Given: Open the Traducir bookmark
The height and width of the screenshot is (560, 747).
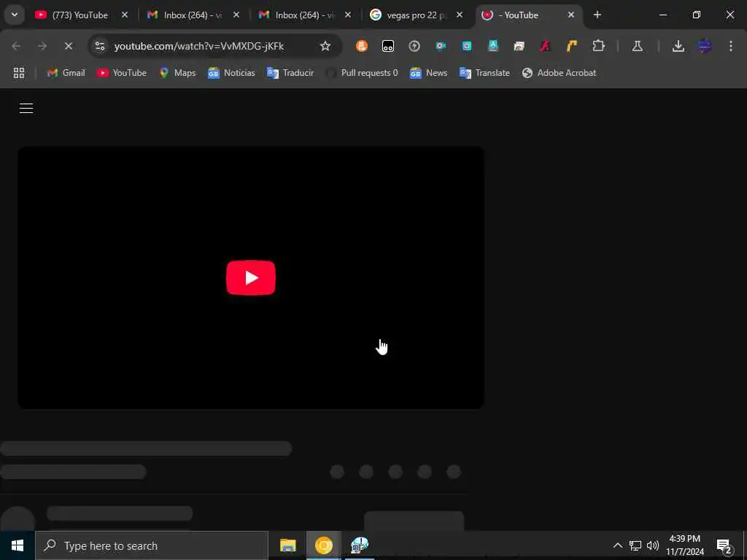Looking at the screenshot, I should click(290, 73).
